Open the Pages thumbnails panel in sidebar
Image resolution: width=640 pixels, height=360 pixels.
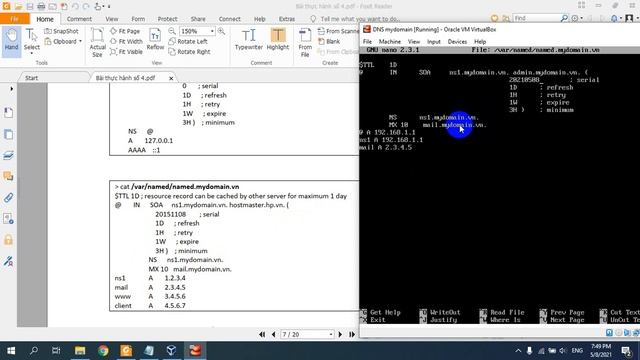(8, 134)
